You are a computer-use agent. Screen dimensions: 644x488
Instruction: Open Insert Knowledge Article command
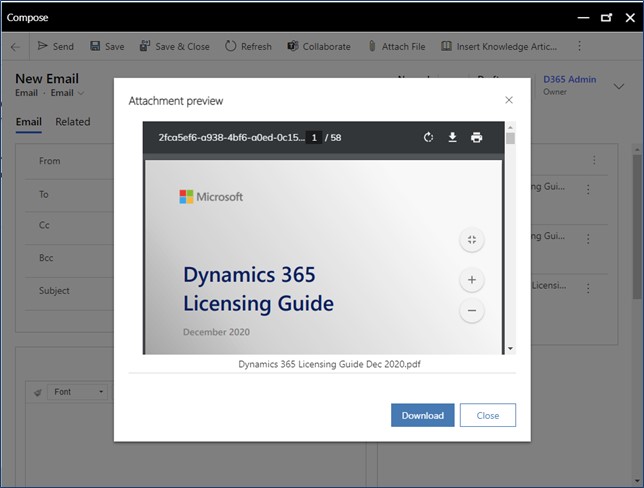(499, 46)
